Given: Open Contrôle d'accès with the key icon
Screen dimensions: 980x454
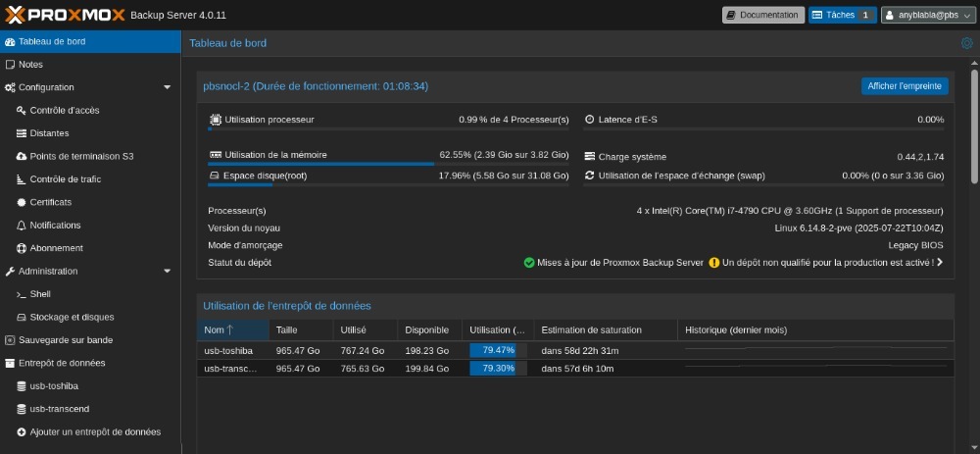Looking at the screenshot, I should (64, 111).
